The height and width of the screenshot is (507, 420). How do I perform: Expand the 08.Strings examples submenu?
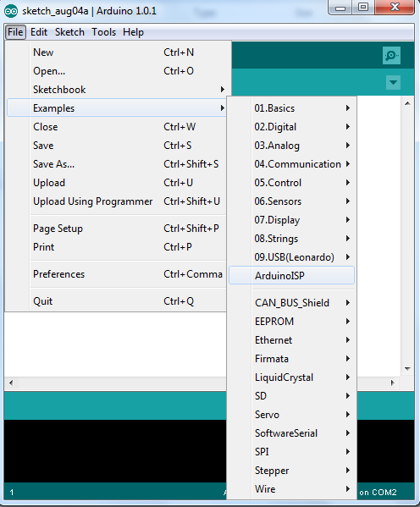coord(291,239)
